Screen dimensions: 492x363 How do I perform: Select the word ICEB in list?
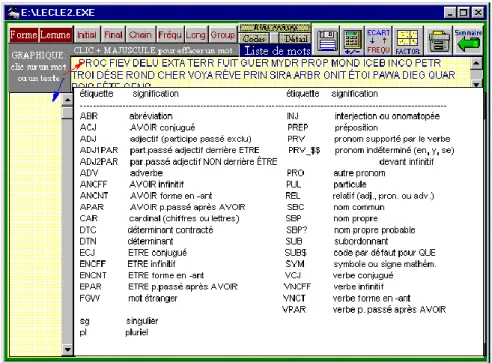tap(374, 63)
